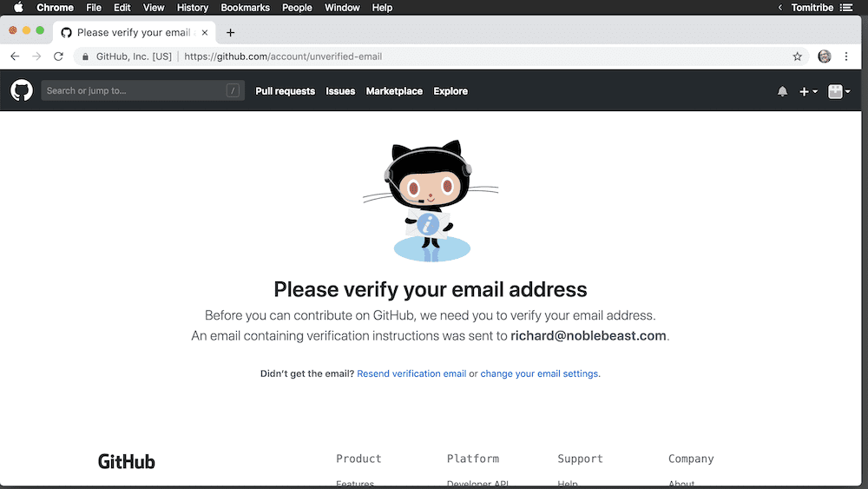Expand the plus create-new dropdown
Image resolution: width=868 pixels, height=489 pixels.
[808, 91]
